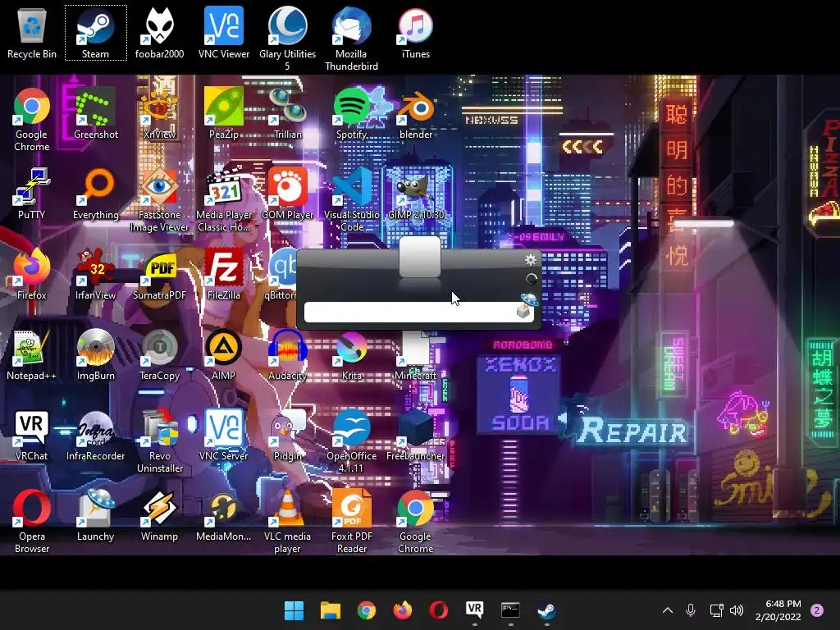Open the 6:48 PM clock flyout

[x=778, y=610]
